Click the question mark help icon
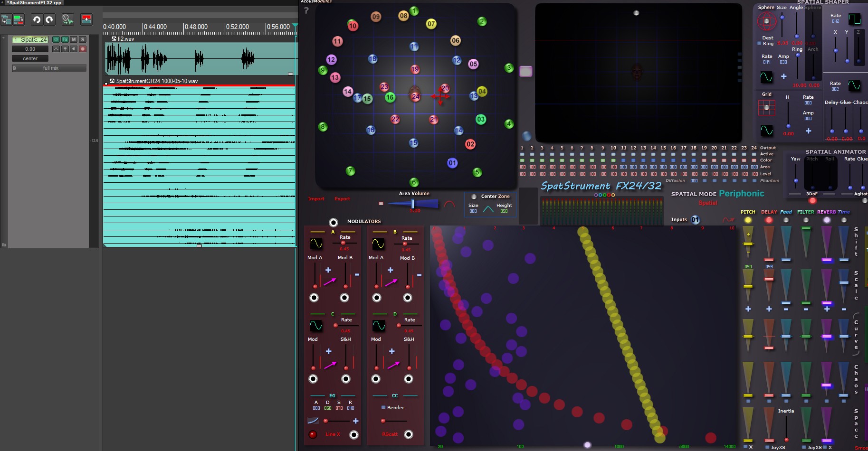 (x=306, y=10)
